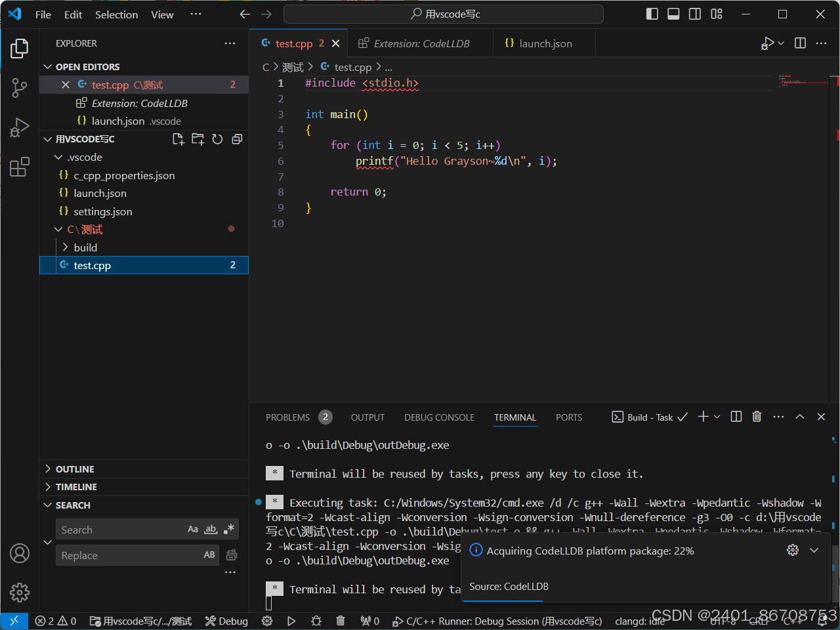This screenshot has width=840, height=630.
Task: Open the terminal launch profile dropdown
Action: [717, 416]
